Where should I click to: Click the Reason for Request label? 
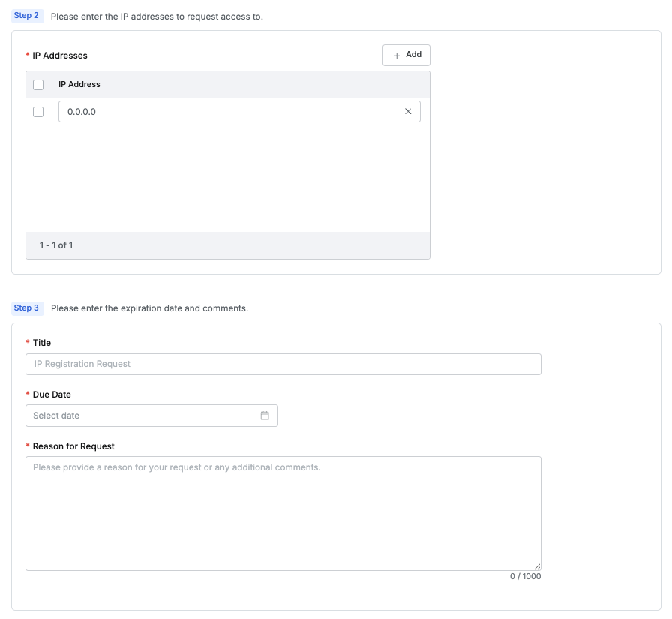[x=73, y=446]
